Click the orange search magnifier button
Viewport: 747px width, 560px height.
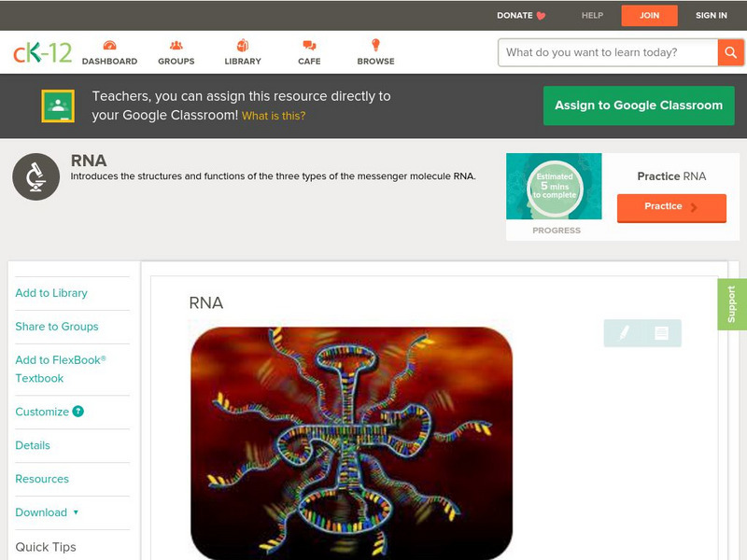coord(730,52)
